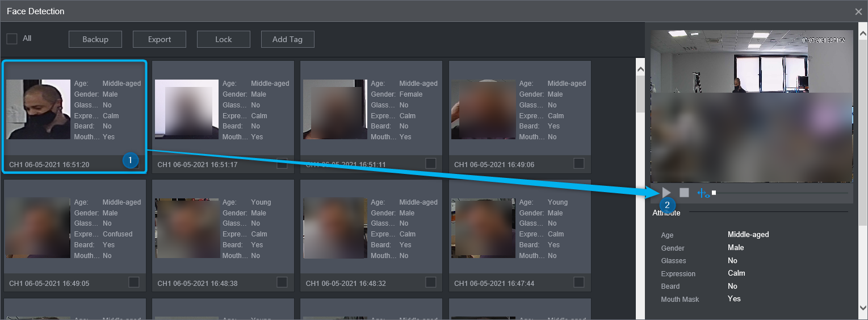
Task: Click the details panel scrollbar down arrow
Action: tap(863, 307)
